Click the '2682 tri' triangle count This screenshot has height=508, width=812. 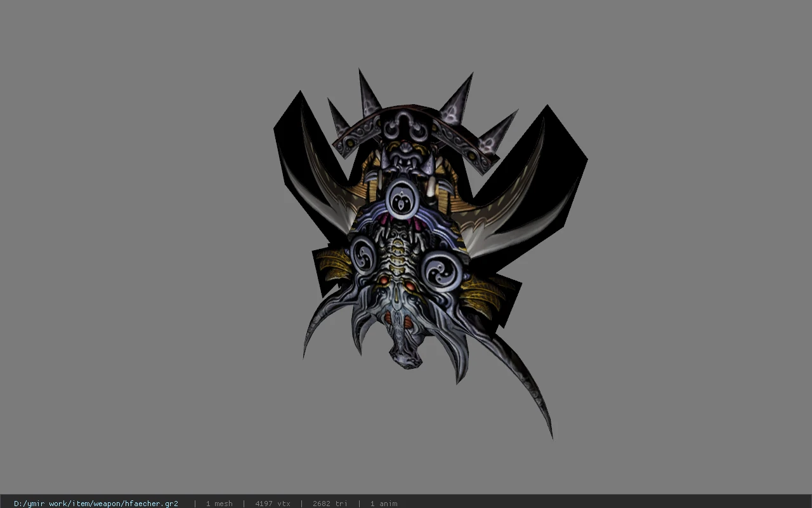[330, 504]
